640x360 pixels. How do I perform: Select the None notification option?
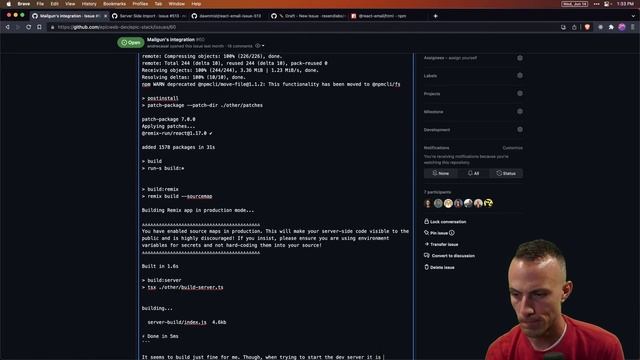point(440,173)
